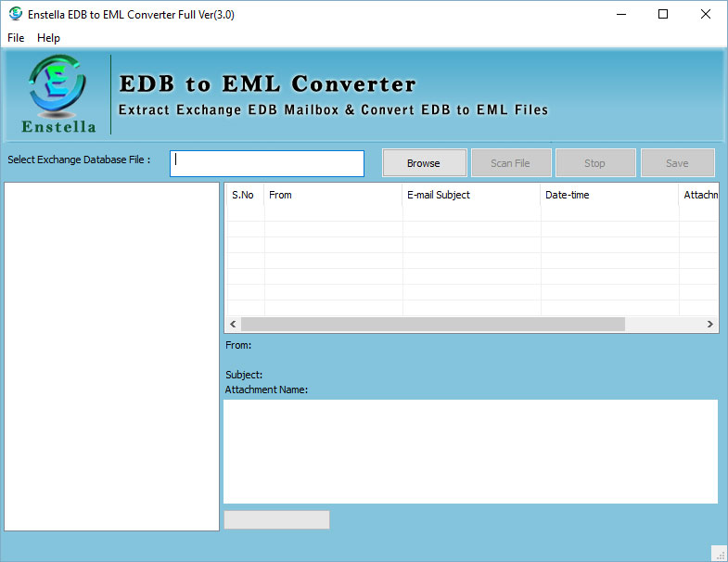Click the horizontal scrollbar thumb in the list
The height and width of the screenshot is (562, 728).
point(432,325)
